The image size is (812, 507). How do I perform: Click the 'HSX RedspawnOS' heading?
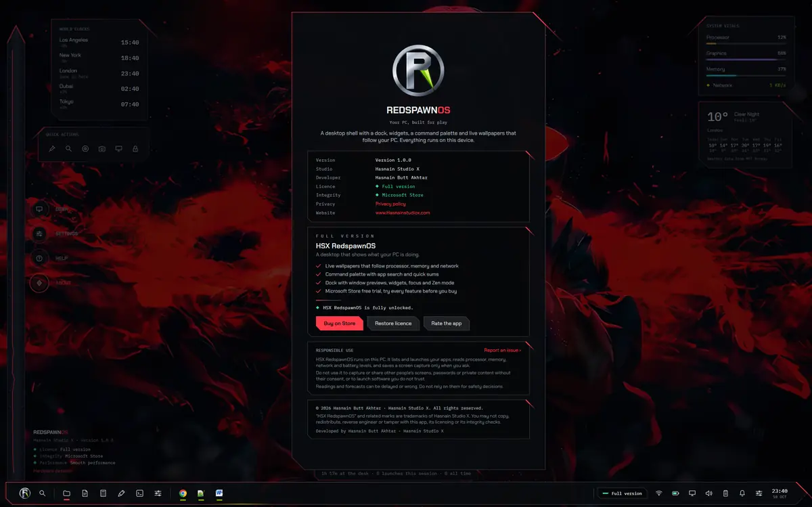(346, 246)
